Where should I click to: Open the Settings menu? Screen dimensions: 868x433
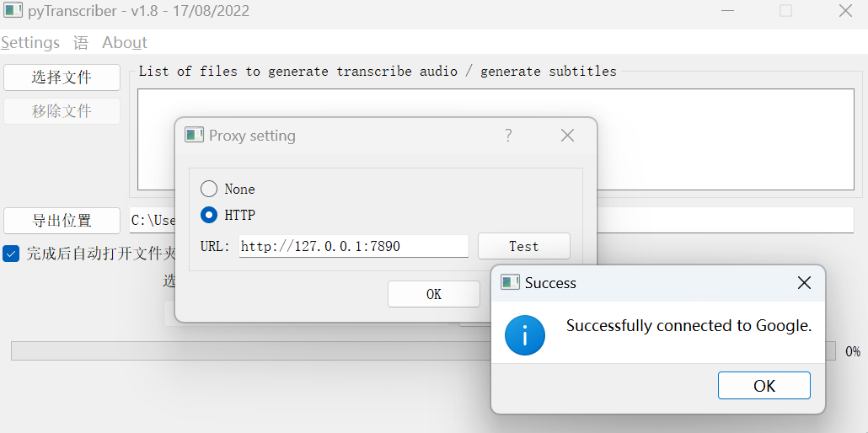(x=30, y=42)
